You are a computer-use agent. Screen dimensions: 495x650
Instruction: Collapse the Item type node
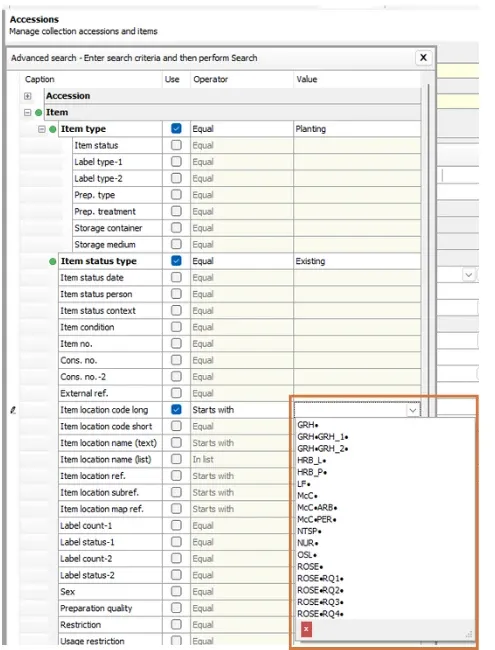pos(41,129)
